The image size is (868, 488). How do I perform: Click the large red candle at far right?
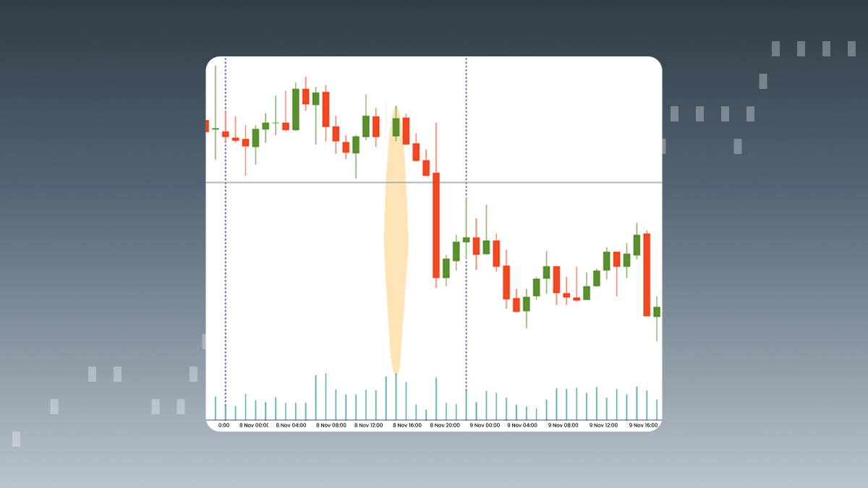point(647,274)
